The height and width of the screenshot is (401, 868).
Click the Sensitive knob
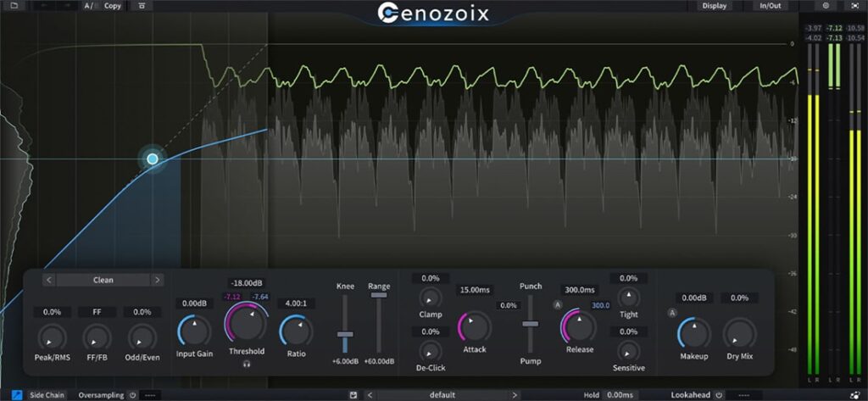628,351
